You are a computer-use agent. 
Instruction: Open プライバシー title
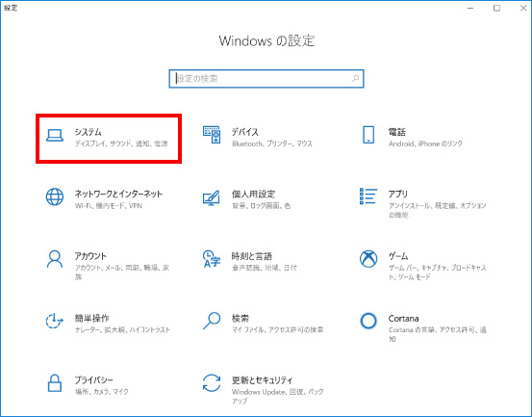pos(93,380)
